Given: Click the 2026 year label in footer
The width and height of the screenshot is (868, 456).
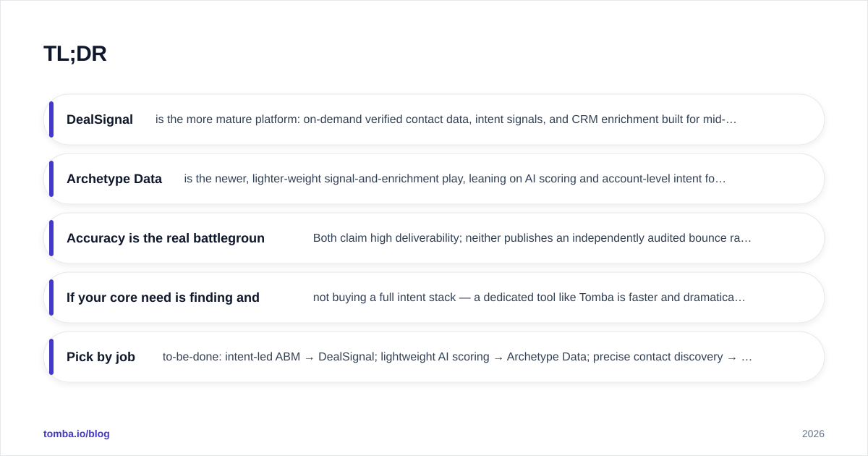Looking at the screenshot, I should [x=813, y=434].
